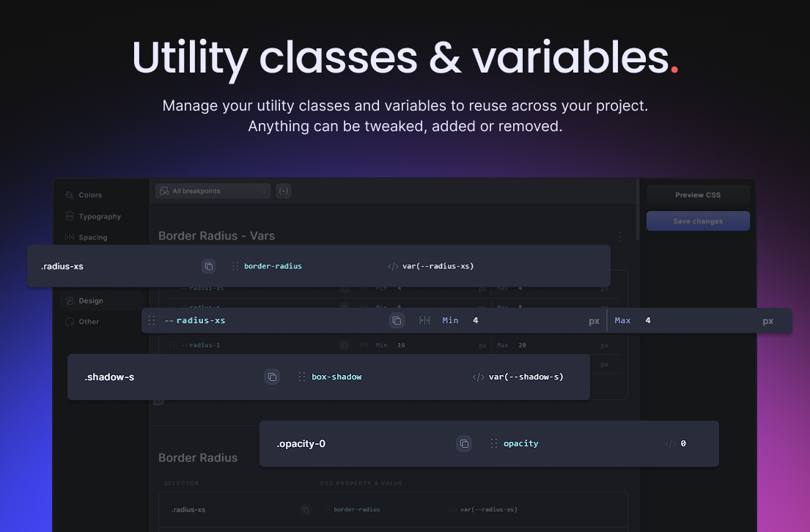Change the px unit of --radius-xs Min

click(594, 321)
